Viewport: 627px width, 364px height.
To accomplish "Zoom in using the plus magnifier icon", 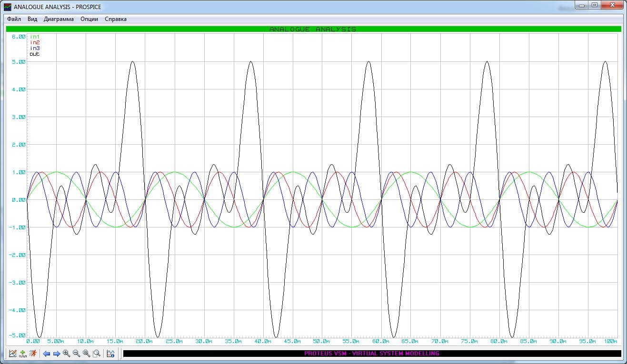I will pyautogui.click(x=66, y=354).
